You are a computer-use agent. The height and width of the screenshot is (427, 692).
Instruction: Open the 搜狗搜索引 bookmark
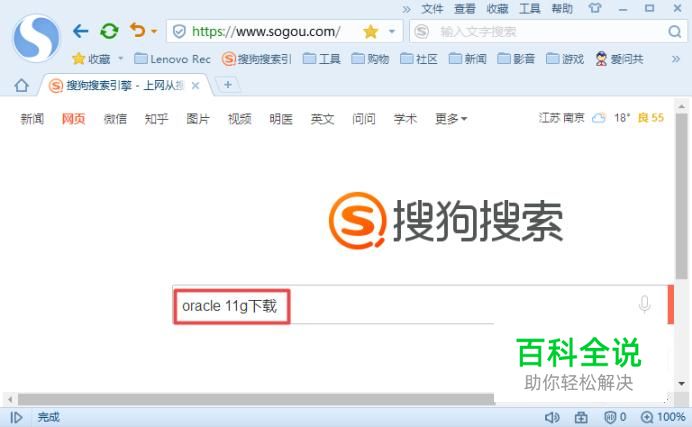tap(256, 59)
